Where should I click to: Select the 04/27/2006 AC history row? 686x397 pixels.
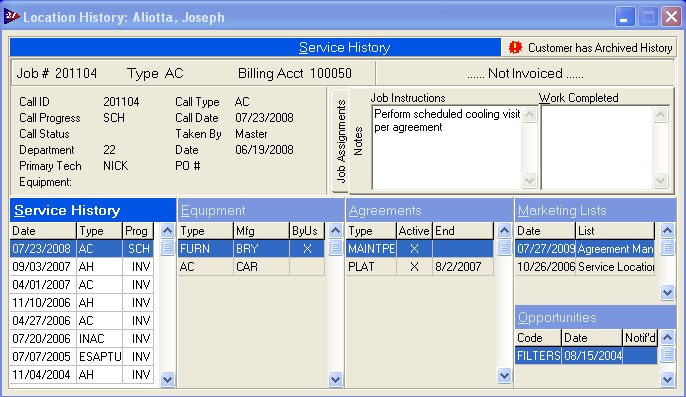[x=81, y=320]
